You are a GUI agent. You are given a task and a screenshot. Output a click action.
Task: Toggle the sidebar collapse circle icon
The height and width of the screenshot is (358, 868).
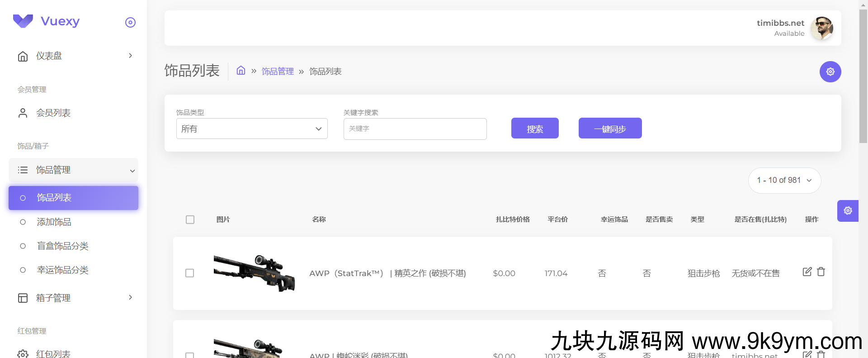coord(130,22)
